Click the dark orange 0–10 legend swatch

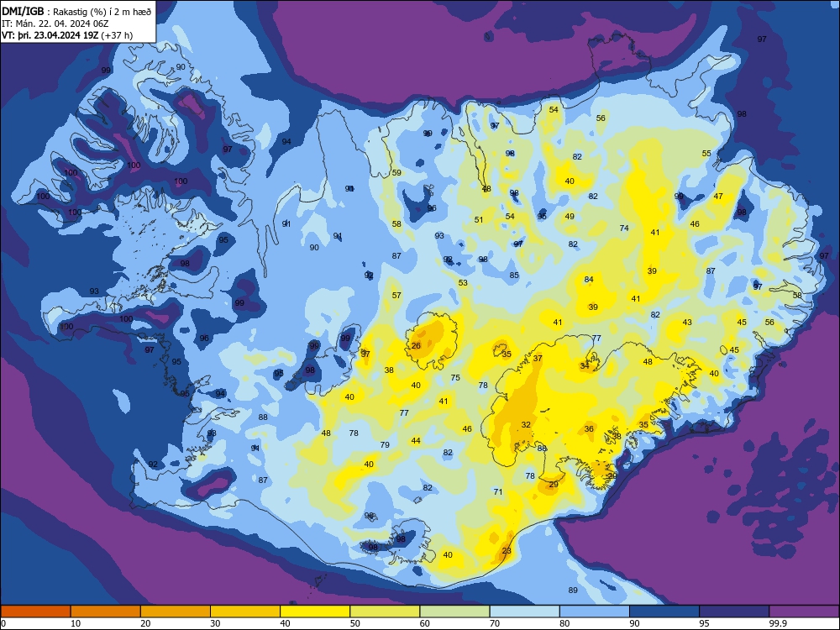(35, 612)
